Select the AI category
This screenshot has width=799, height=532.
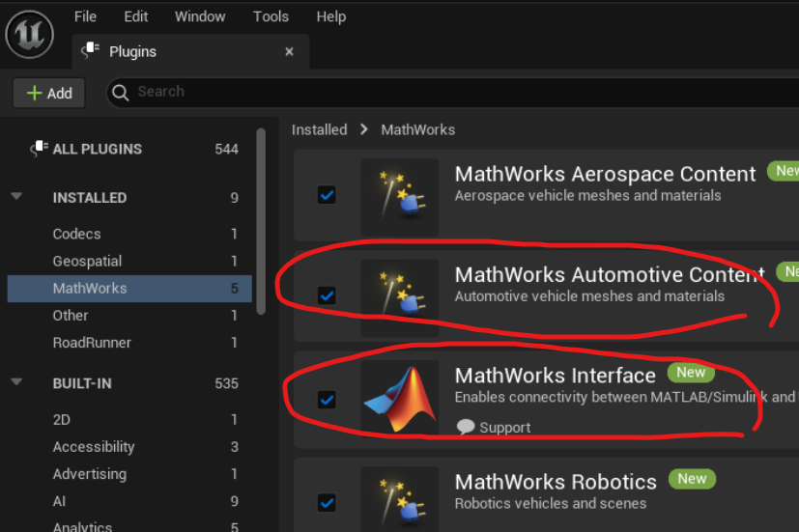coord(129,501)
